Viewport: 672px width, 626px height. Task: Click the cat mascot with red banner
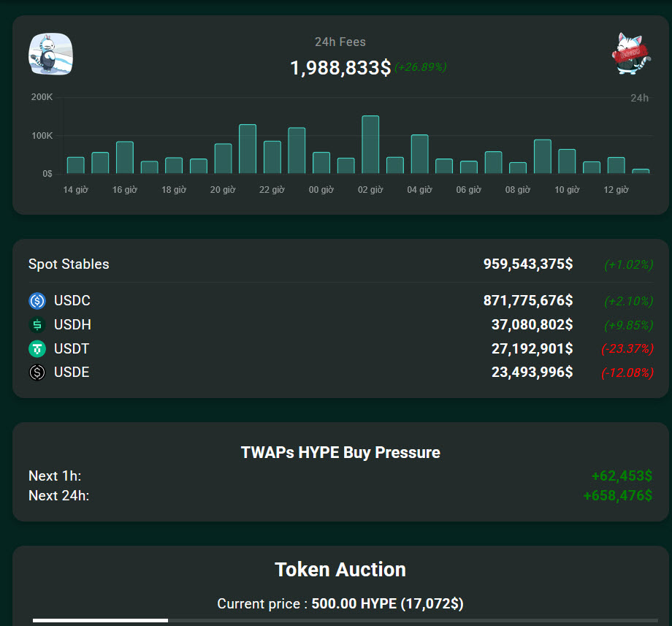[x=630, y=54]
